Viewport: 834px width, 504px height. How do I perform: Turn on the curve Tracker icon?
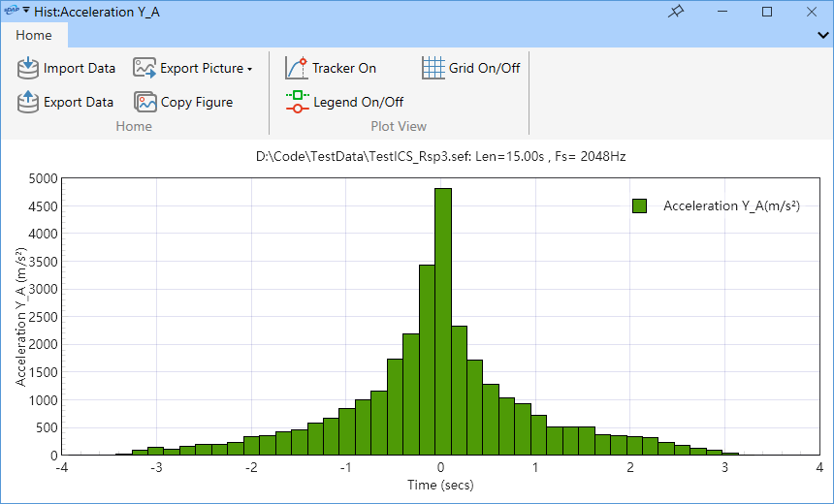pos(296,68)
